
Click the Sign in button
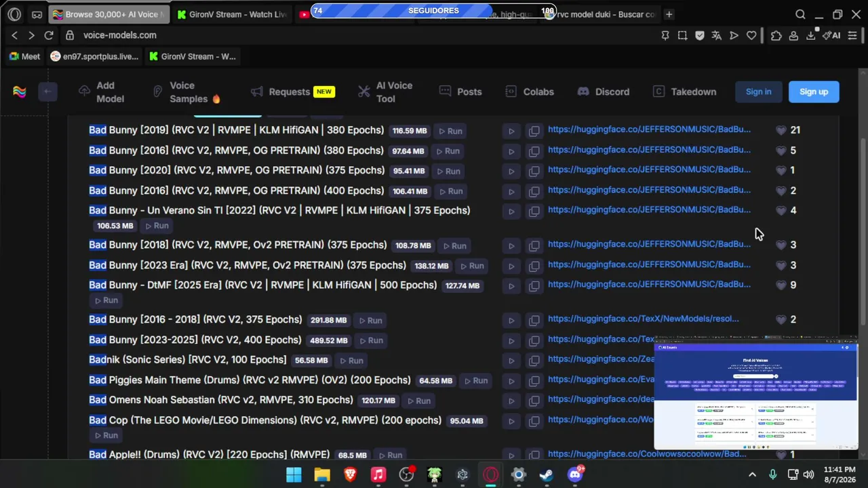pyautogui.click(x=758, y=91)
